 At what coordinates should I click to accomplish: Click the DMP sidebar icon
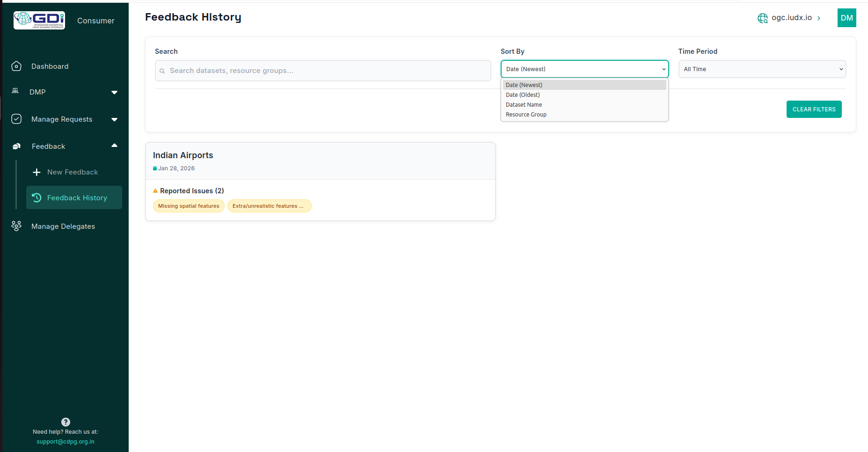coord(15,91)
